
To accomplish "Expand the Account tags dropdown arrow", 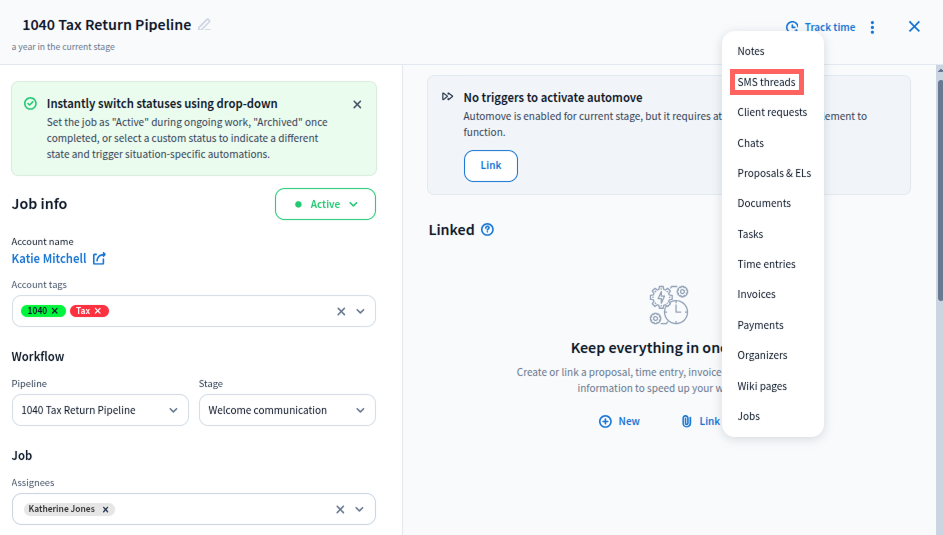I will click(x=361, y=311).
